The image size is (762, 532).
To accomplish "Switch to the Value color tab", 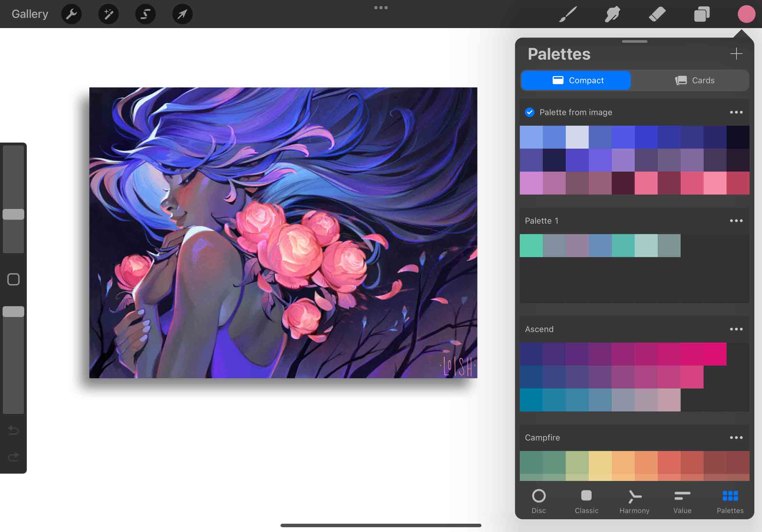I will point(682,501).
